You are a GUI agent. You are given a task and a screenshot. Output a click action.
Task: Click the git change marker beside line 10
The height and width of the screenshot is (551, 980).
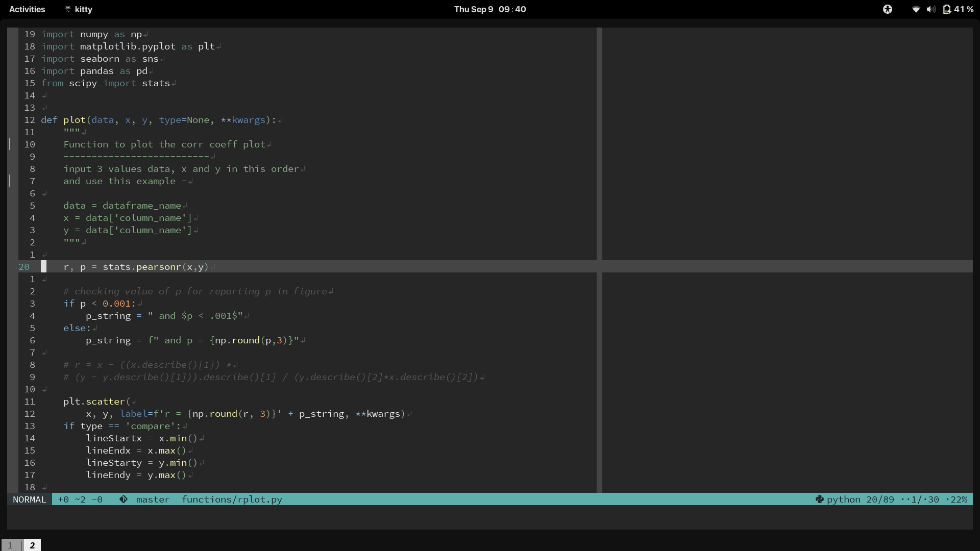click(x=10, y=144)
